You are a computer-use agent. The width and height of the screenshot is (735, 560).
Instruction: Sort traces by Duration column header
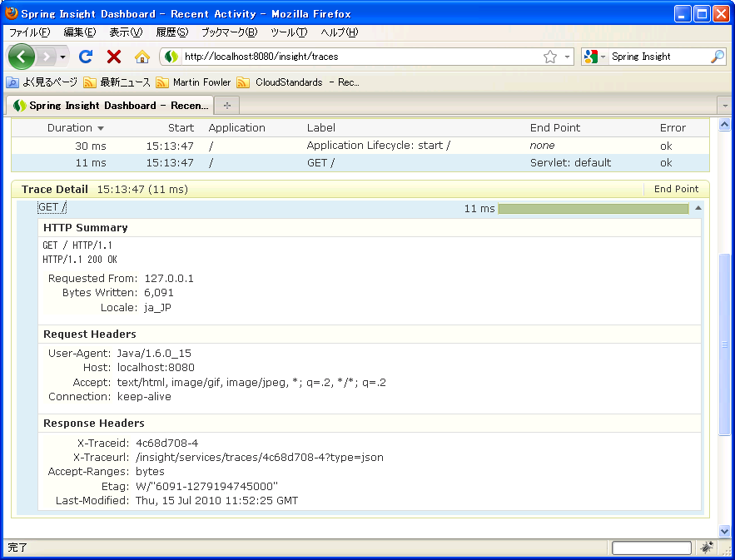click(x=75, y=128)
